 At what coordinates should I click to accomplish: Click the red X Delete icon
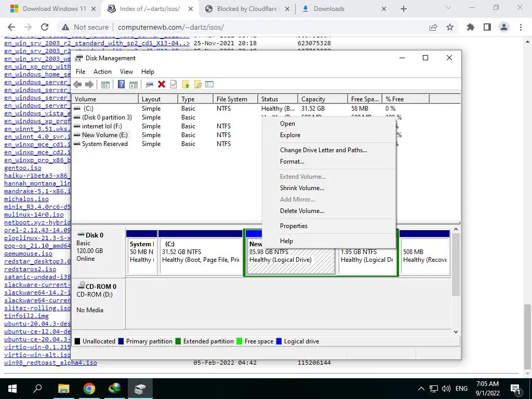point(162,85)
